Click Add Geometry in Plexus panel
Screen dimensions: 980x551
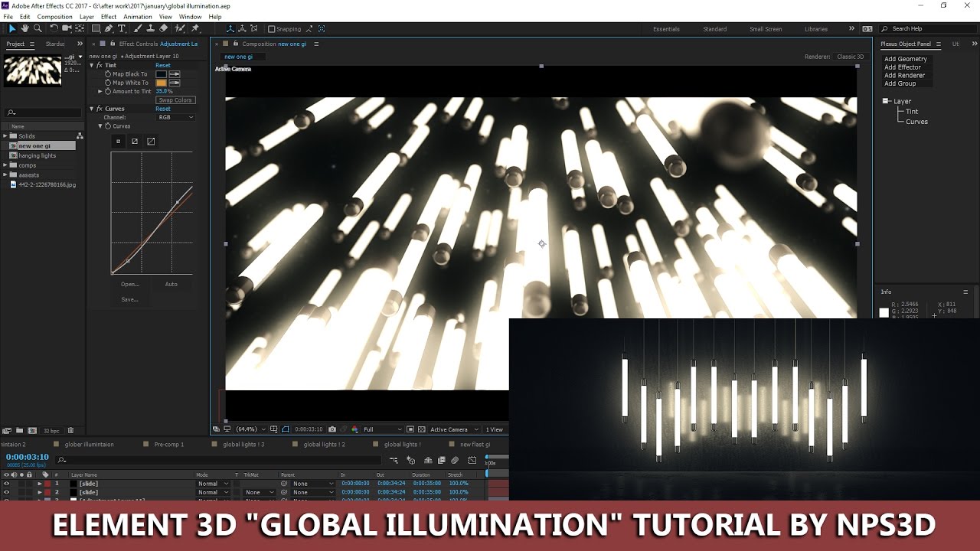906,59
